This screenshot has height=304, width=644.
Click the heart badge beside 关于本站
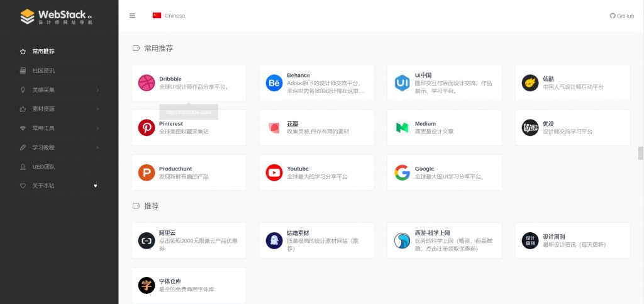96,186
